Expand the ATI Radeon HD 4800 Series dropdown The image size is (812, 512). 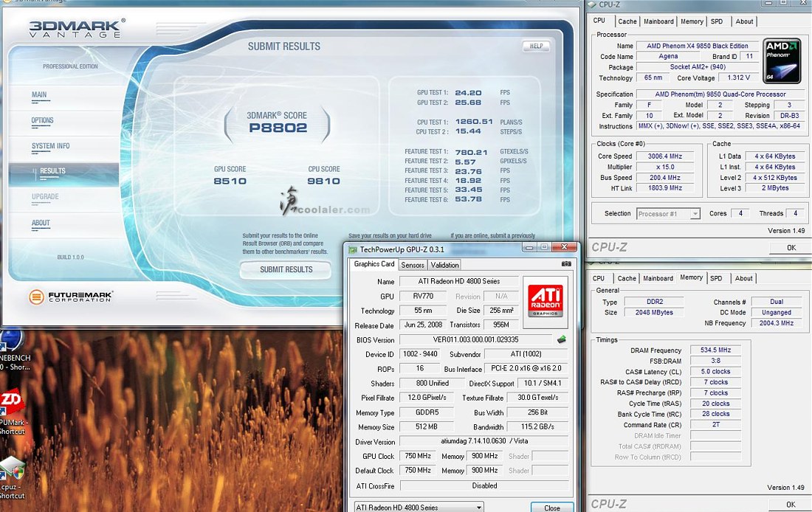click(x=419, y=507)
